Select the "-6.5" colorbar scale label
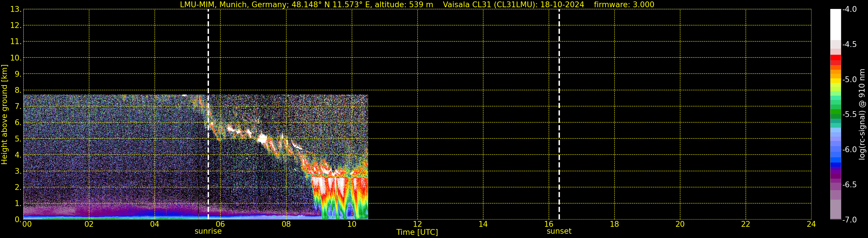 (849, 184)
